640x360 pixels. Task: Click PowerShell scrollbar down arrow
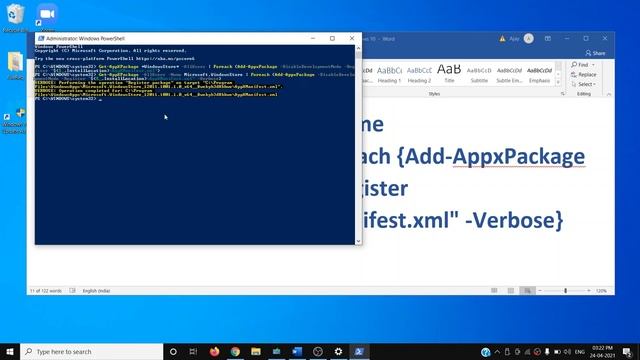pos(358,241)
